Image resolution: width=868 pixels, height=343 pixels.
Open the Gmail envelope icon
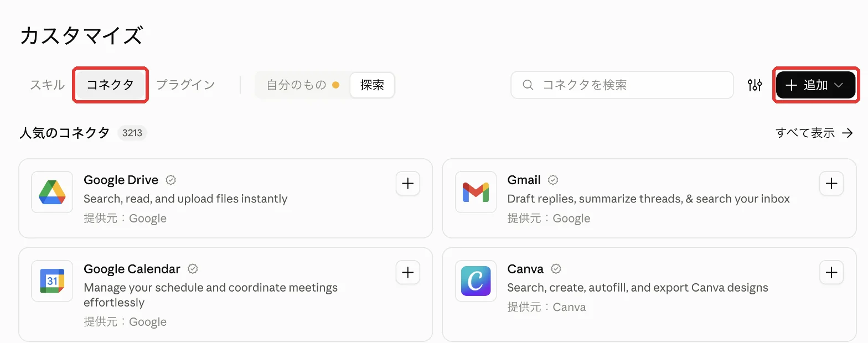click(x=476, y=192)
